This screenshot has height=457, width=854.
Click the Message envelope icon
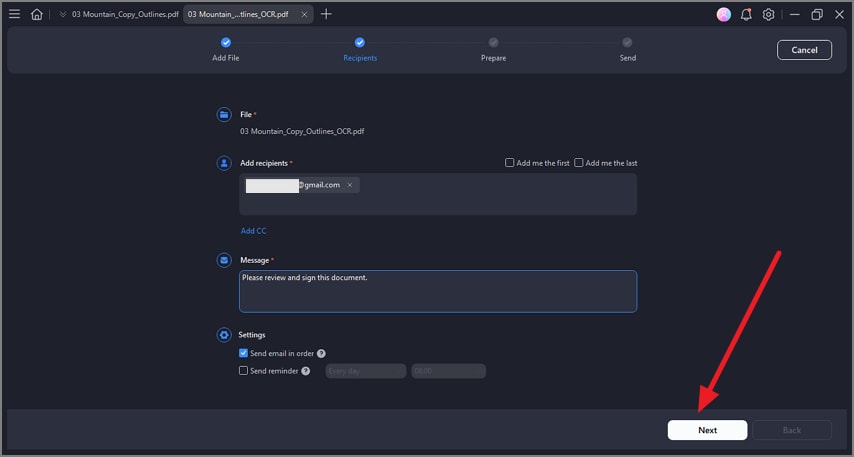224,260
